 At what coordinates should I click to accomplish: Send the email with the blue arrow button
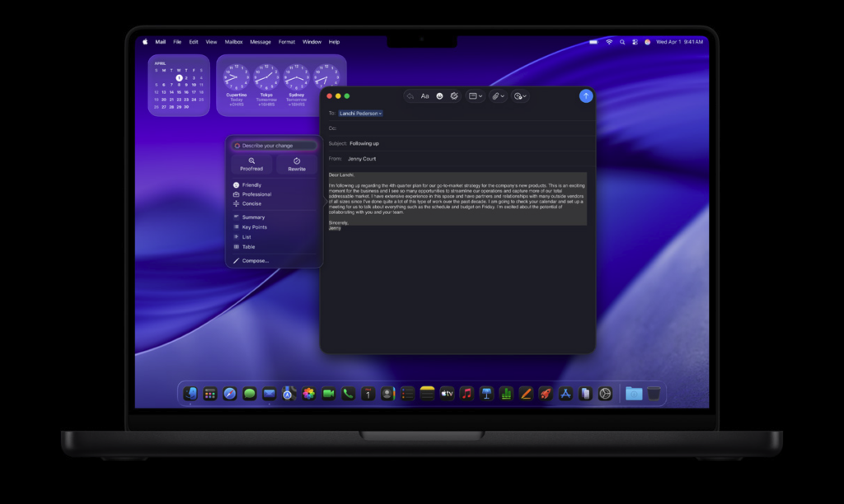pos(586,96)
